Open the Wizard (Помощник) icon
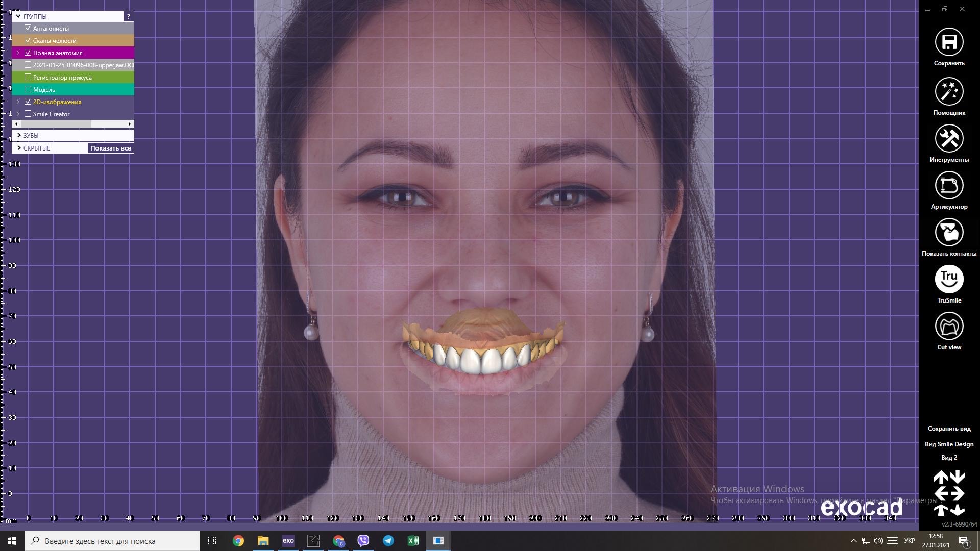 [x=949, y=92]
